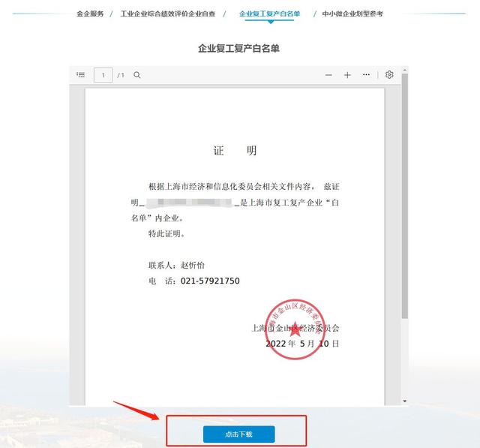Click the phone number 021-57921750
Viewport: 480px width, 448px height.
(x=210, y=281)
